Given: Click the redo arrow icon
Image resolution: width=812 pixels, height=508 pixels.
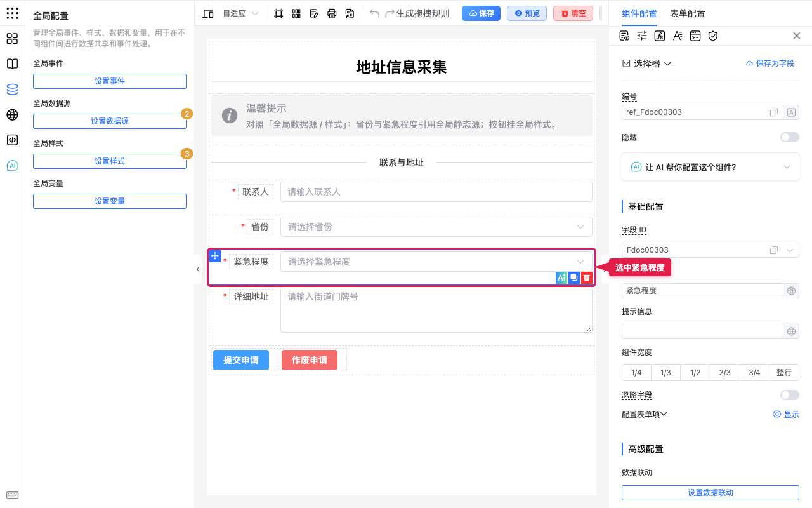Looking at the screenshot, I should click(x=390, y=13).
